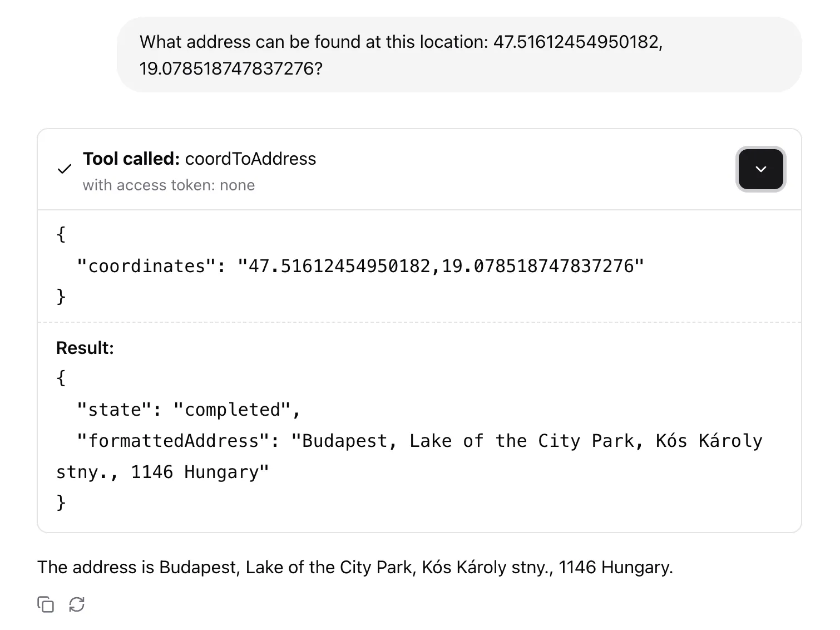
Task: Click the 'Result:' label
Action: 85,348
